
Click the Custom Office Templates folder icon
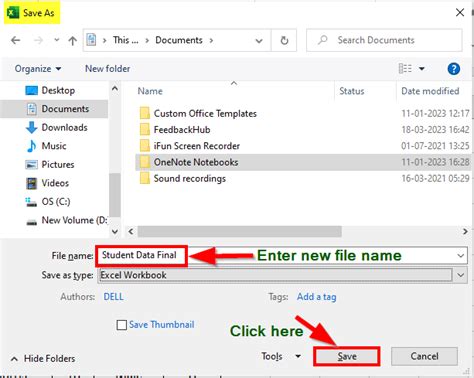[145, 113]
